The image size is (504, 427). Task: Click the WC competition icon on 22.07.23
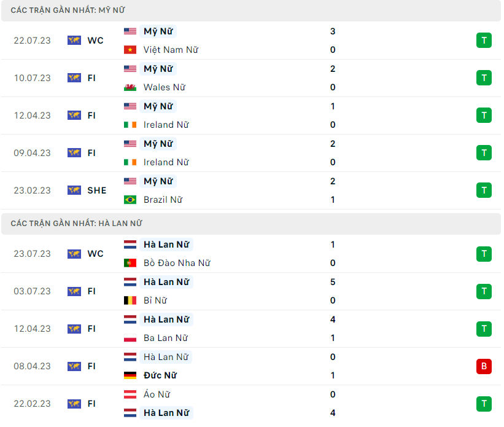coord(74,41)
